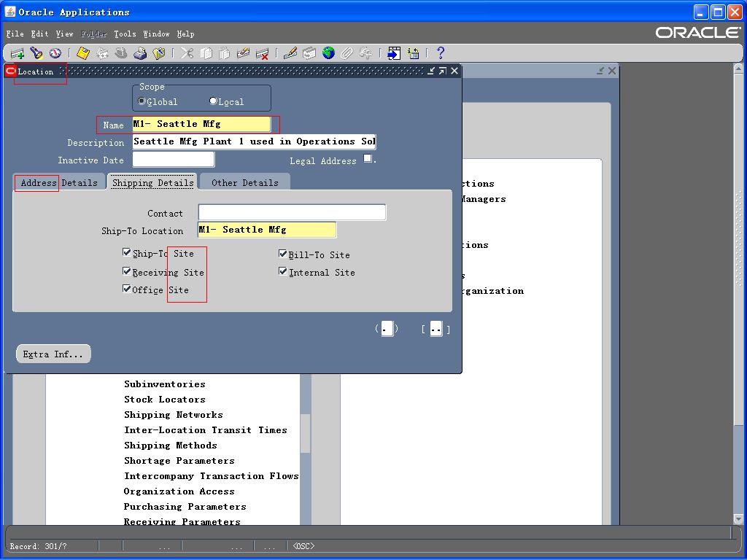
Task: Open the Window menu
Action: click(156, 34)
